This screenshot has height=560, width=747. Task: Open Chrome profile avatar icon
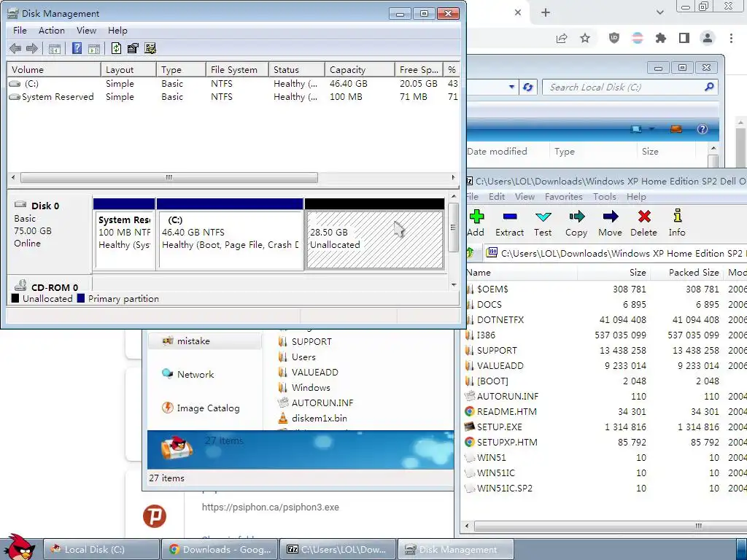[x=708, y=38]
